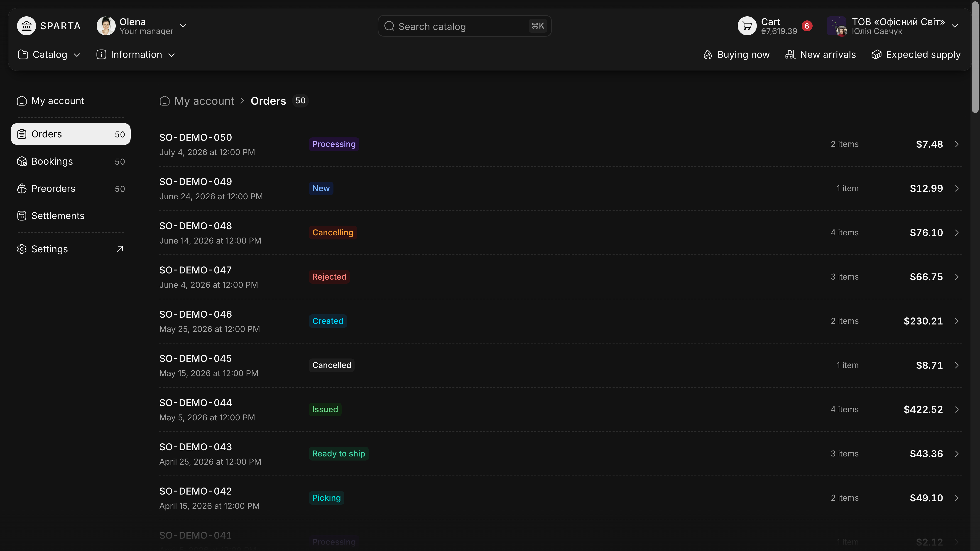Click the Catalog folder icon

coord(23,55)
